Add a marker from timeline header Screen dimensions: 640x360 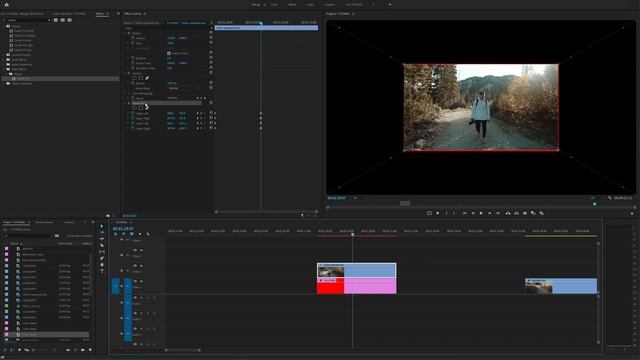(x=140, y=234)
